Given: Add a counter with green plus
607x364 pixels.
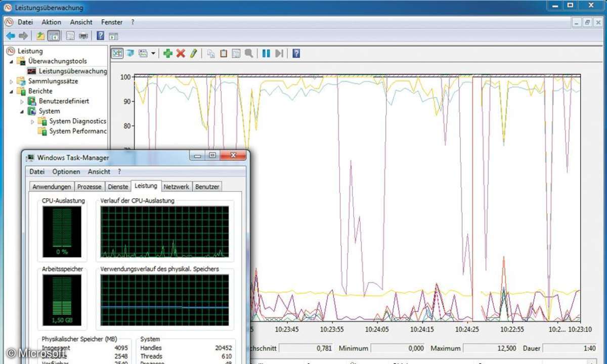Looking at the screenshot, I should point(168,53).
